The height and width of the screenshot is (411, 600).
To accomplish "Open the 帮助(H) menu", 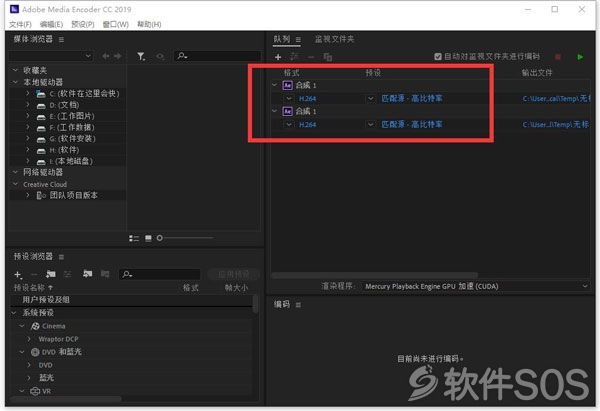I will [x=149, y=24].
